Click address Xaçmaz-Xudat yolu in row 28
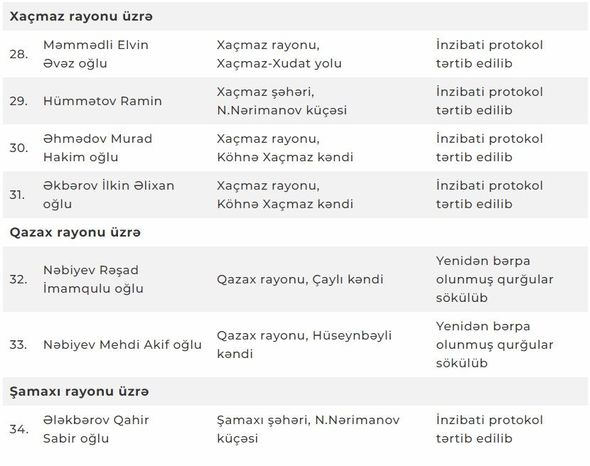The height and width of the screenshot is (466, 590). [279, 63]
